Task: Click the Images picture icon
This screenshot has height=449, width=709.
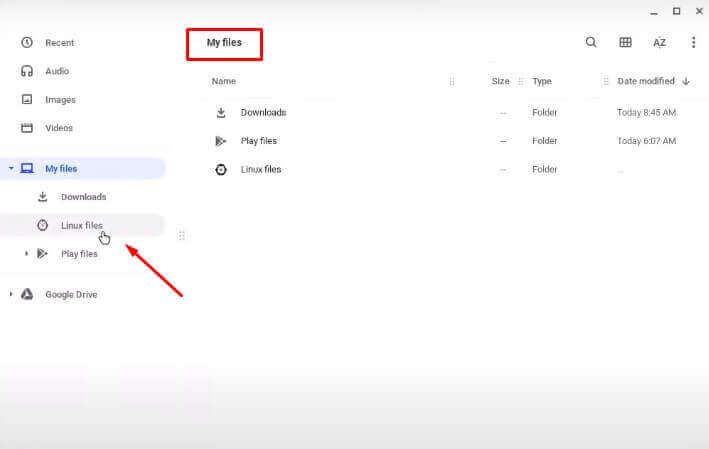Action: pos(27,99)
